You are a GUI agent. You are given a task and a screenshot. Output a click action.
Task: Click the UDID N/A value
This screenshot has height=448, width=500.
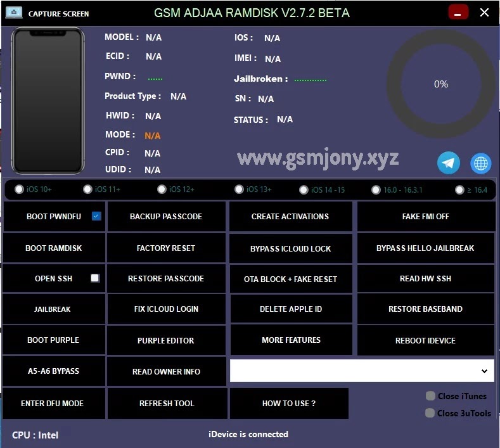(x=153, y=170)
